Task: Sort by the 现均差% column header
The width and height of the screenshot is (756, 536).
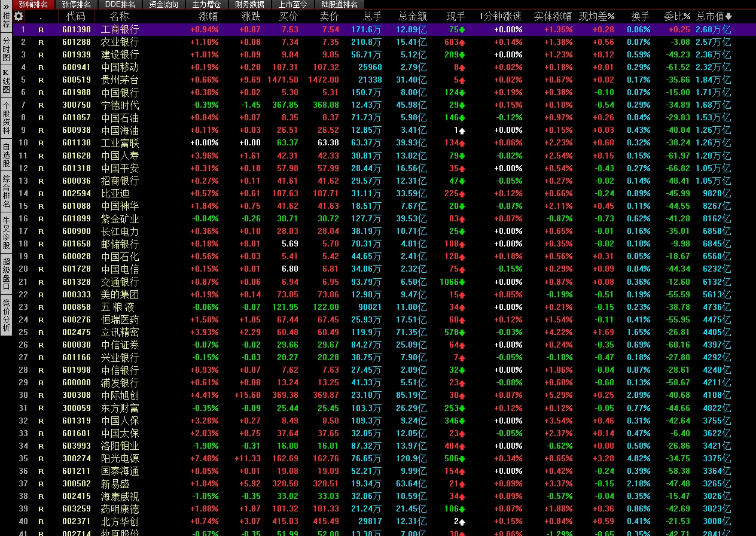Action: [x=597, y=16]
